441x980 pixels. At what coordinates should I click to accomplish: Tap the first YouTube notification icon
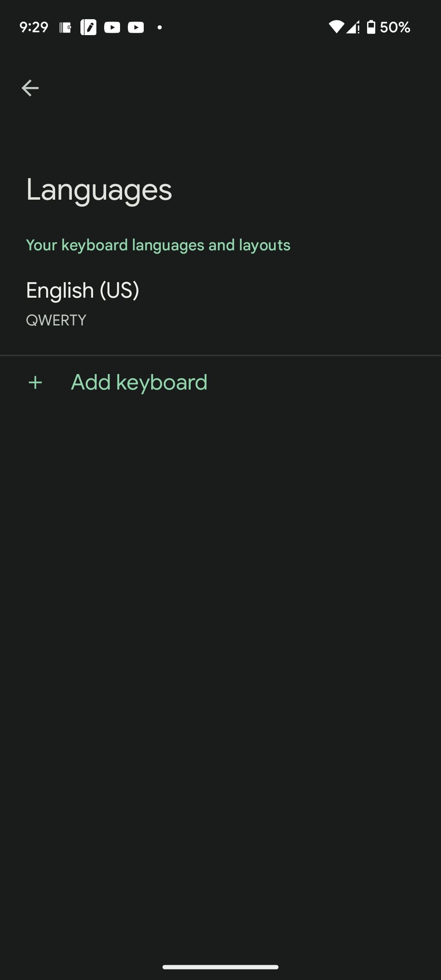111,27
